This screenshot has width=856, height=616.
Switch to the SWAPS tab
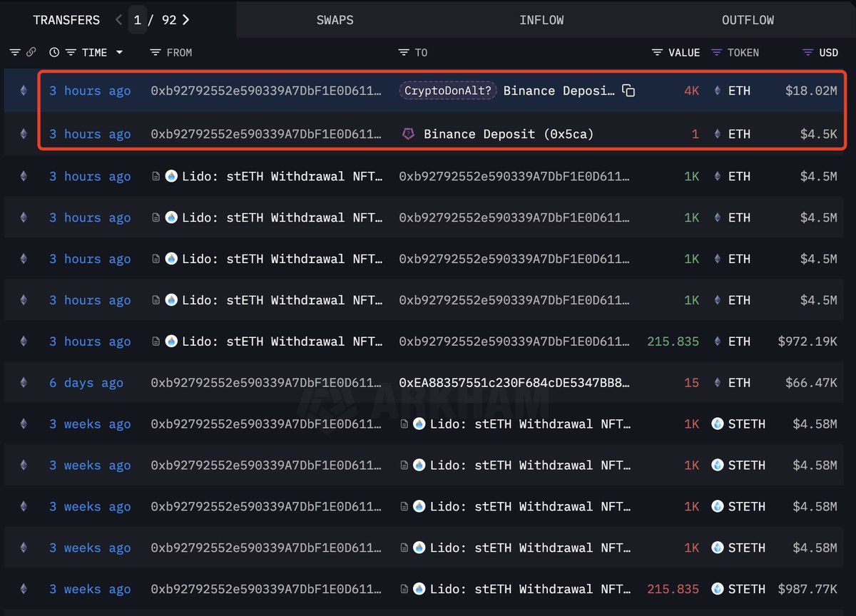point(335,20)
